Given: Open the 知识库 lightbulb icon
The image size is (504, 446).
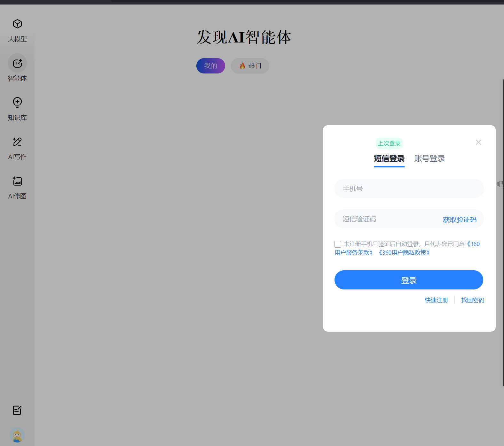Looking at the screenshot, I should 17,103.
